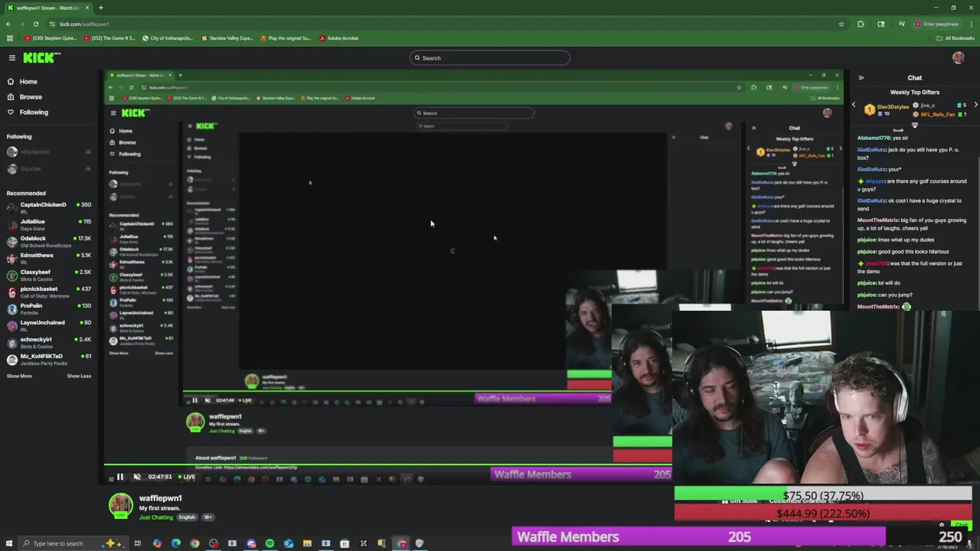Open the bookmarks apps grid icon

(x=9, y=37)
